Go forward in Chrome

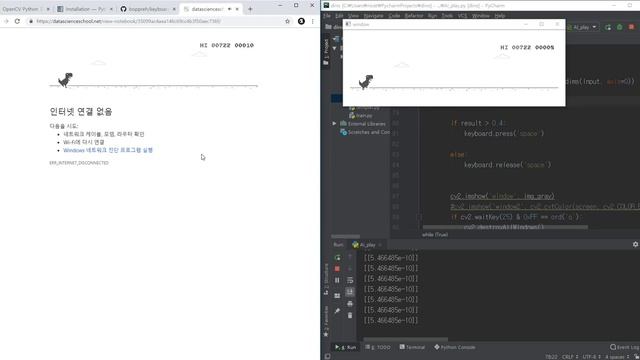pos(6,21)
